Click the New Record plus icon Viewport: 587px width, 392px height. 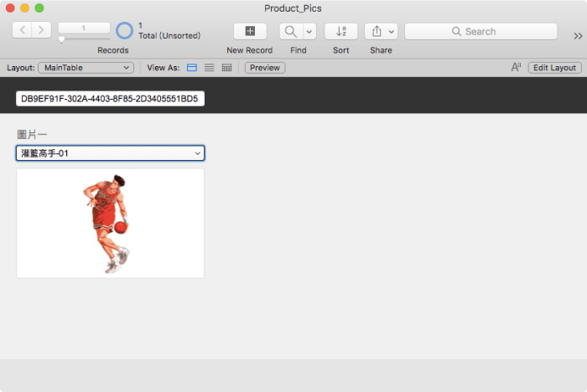point(249,31)
